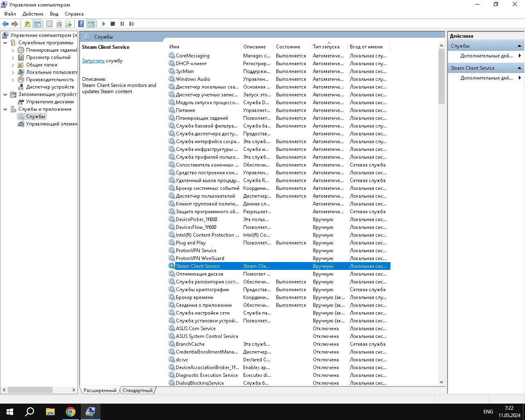Collapse the Службы и приложения node
525x420 pixels.
point(5,109)
